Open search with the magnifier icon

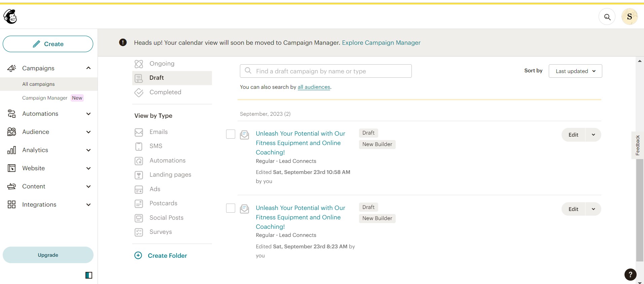pyautogui.click(x=607, y=17)
